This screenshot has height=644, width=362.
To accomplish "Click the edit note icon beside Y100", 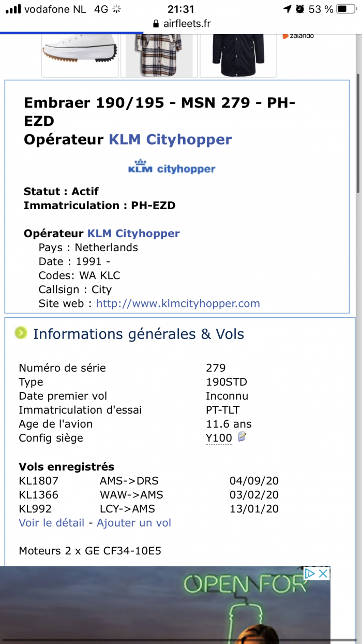I will (242, 437).
